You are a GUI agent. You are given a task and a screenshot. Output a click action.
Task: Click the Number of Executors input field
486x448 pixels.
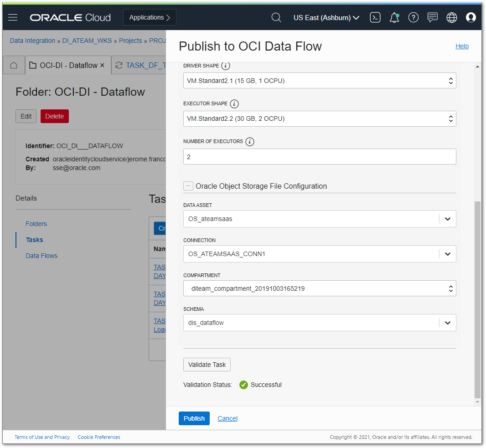point(319,156)
